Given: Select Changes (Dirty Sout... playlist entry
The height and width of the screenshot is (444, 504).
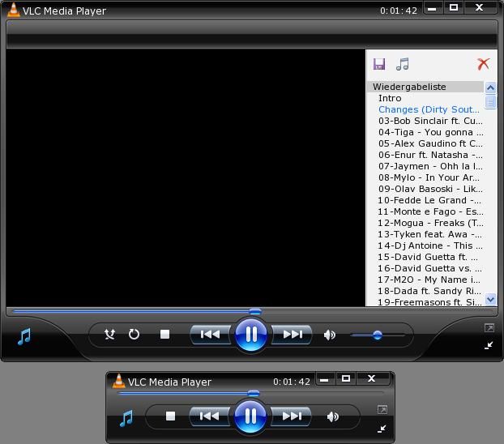Looking at the screenshot, I should tap(429, 109).
